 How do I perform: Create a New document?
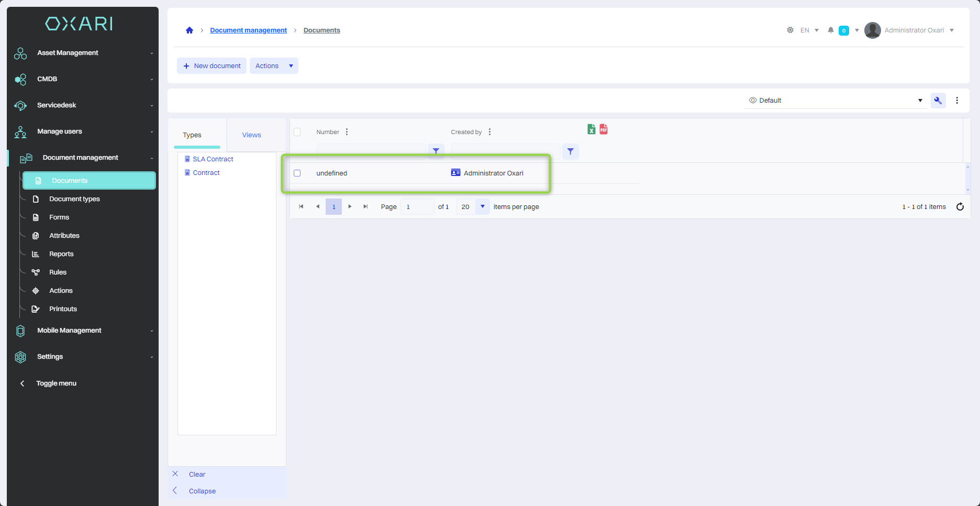[212, 66]
